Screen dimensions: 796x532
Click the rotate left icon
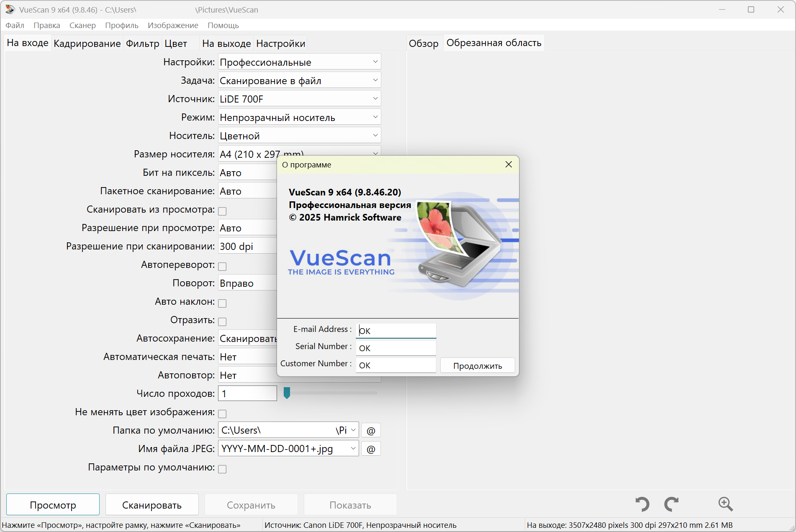[x=642, y=504]
